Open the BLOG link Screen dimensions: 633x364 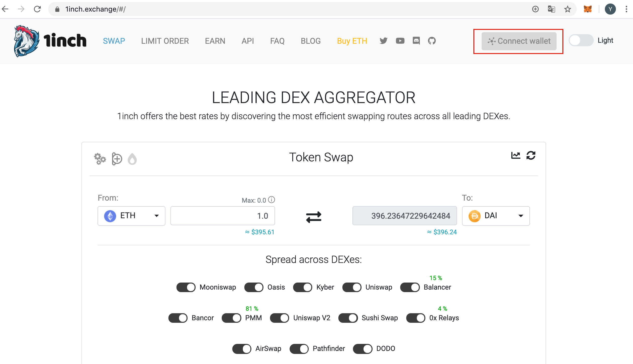coord(311,41)
